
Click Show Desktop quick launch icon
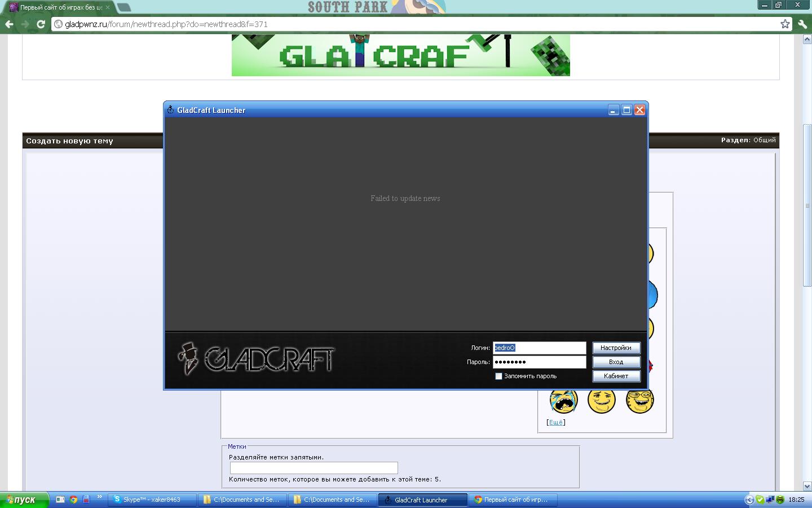click(x=60, y=500)
